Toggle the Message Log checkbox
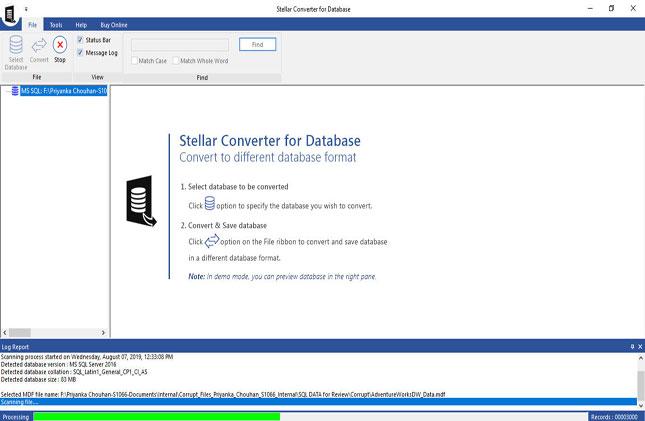 80,53
